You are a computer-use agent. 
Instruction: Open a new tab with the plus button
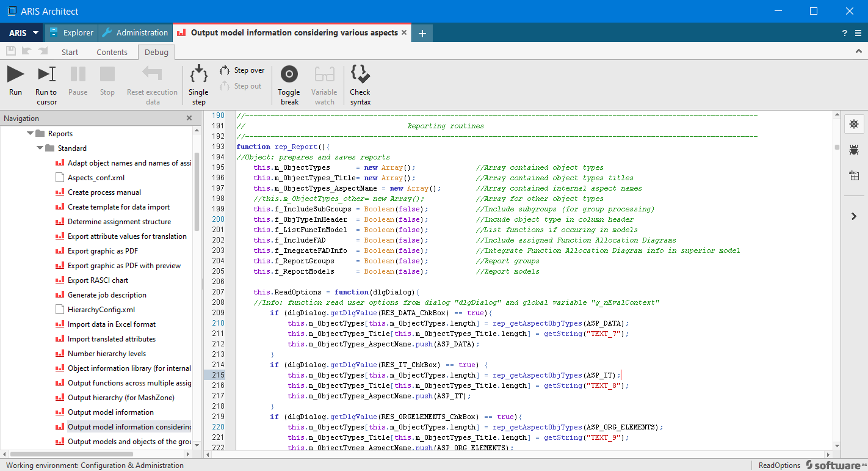422,32
